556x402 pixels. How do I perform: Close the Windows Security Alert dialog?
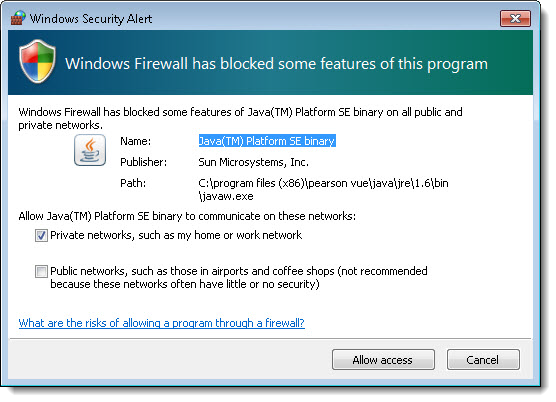pos(515,18)
